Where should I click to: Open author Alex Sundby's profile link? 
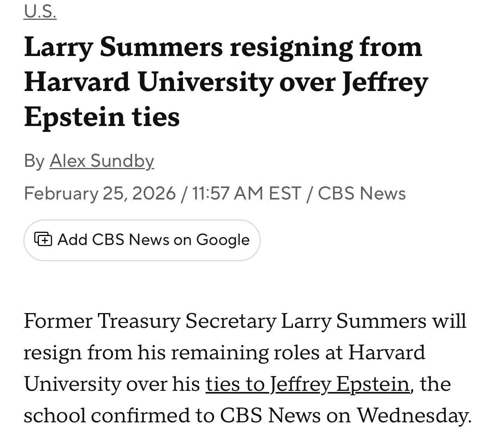(x=102, y=161)
